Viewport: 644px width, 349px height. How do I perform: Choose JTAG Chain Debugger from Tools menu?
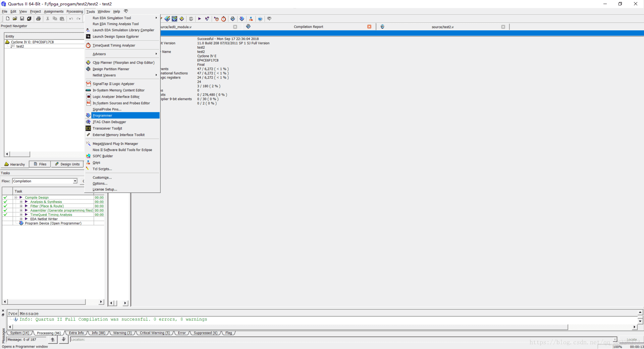pyautogui.click(x=122, y=122)
